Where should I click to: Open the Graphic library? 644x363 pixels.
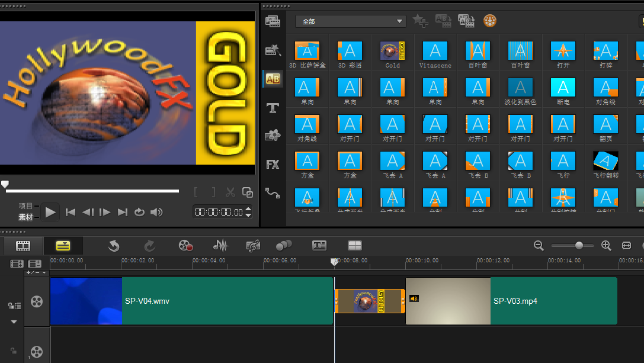[273, 135]
